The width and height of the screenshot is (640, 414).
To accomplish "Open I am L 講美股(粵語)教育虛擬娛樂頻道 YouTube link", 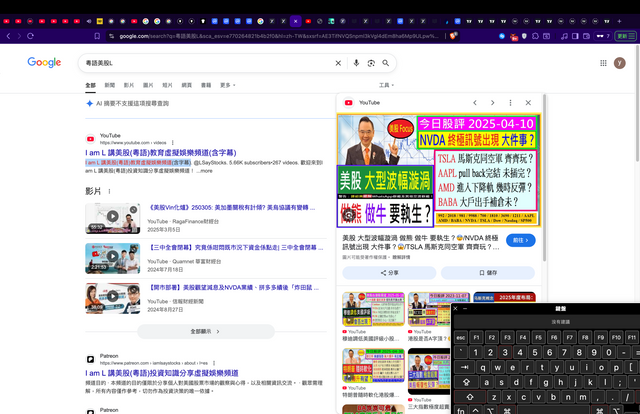I will (161, 153).
